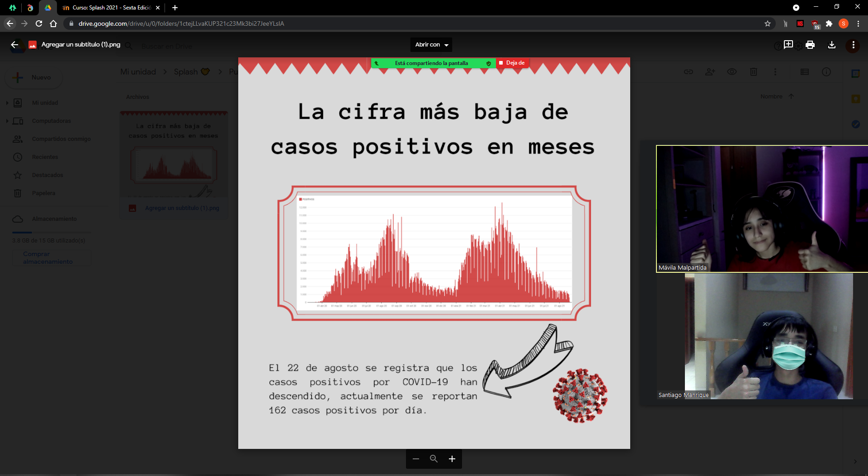The image size is (868, 476).
Task: Bookmark this page with the star icon
Action: pyautogui.click(x=768, y=23)
